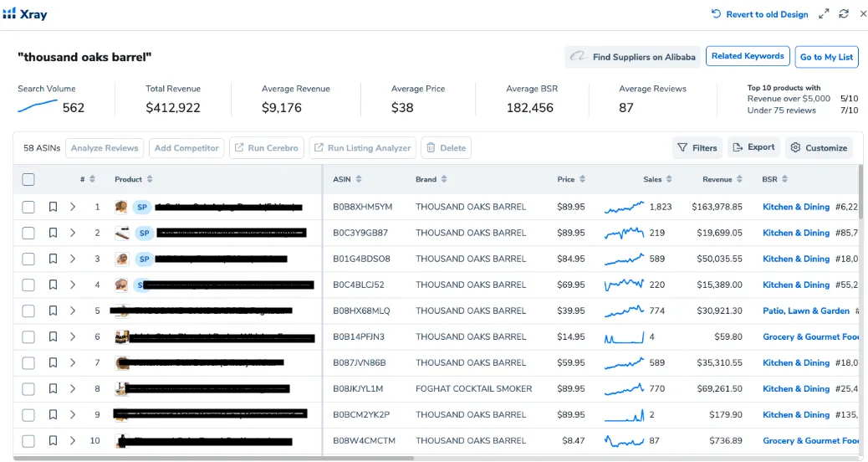
Task: Open Patio, Lawn & Garden category link
Action: [806, 311]
